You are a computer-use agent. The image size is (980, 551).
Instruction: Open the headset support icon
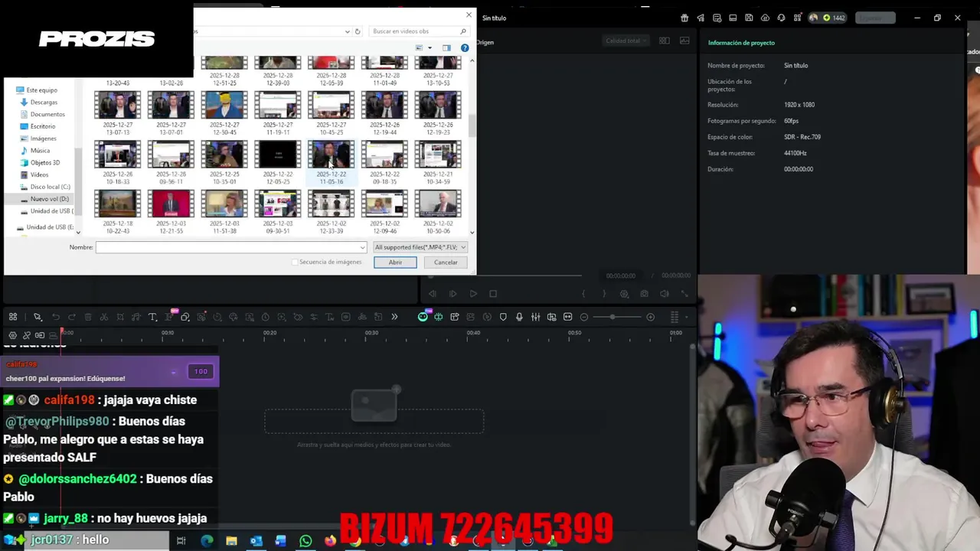point(781,18)
